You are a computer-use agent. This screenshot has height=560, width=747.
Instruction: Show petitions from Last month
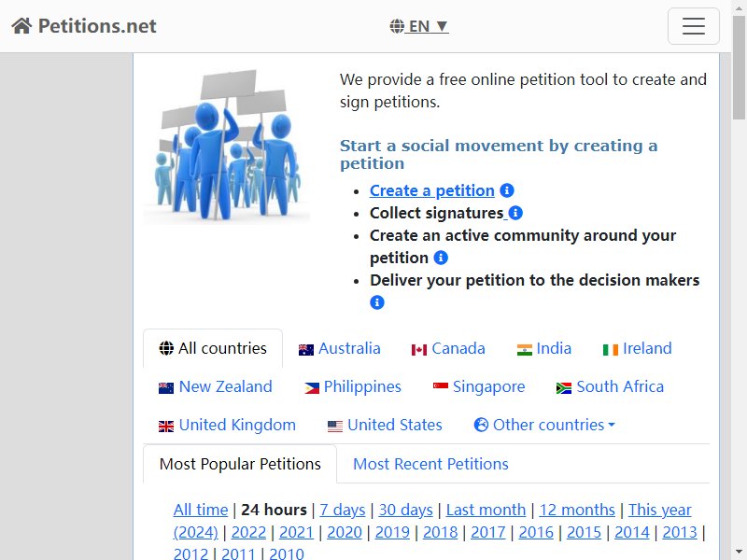pos(486,510)
